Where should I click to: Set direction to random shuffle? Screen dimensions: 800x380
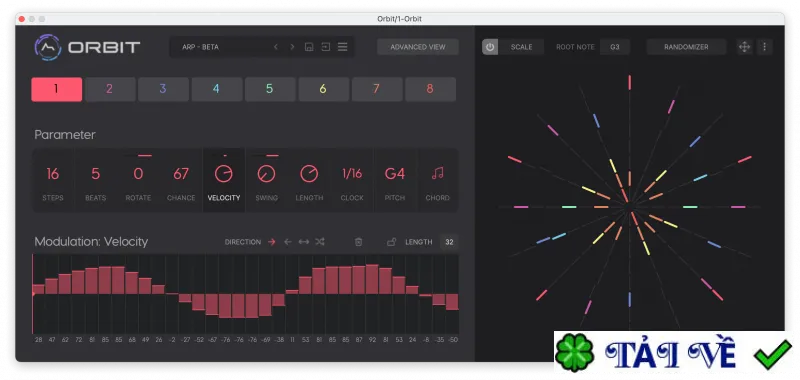(x=320, y=242)
